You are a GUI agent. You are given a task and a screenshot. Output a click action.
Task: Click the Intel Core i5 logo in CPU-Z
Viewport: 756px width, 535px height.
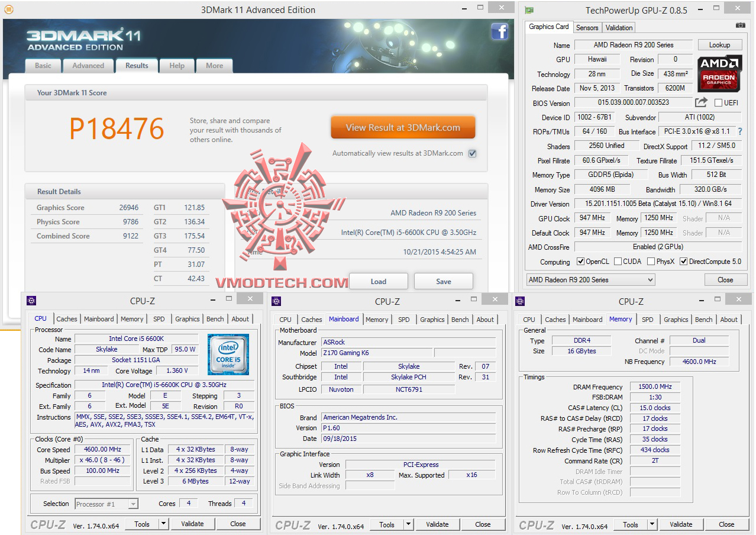pos(228,354)
